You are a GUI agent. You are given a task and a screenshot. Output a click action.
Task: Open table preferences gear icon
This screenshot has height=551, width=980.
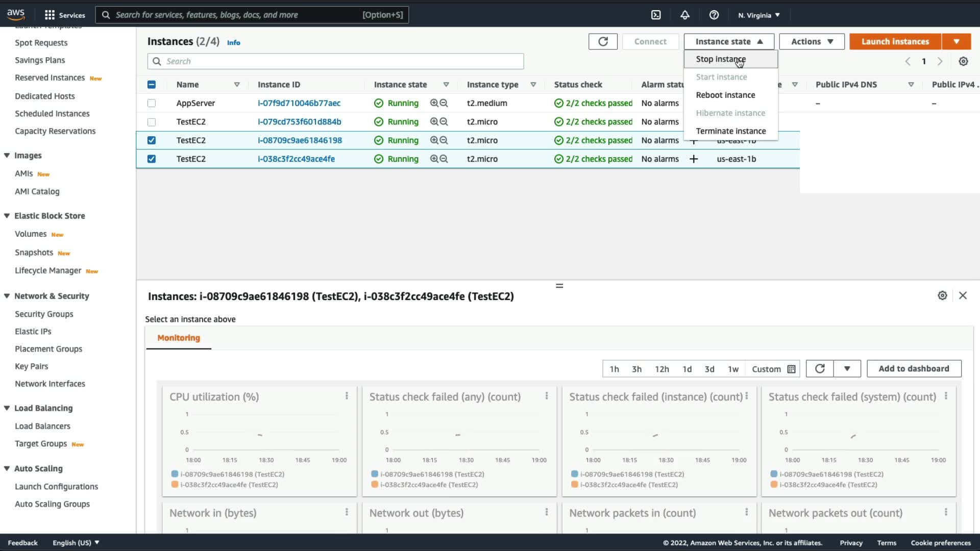[963, 61]
